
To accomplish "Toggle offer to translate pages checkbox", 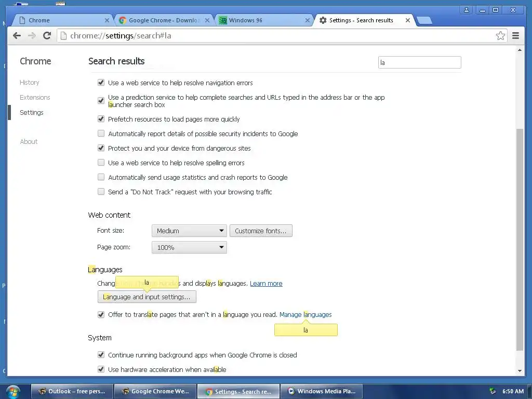I will point(101,314).
